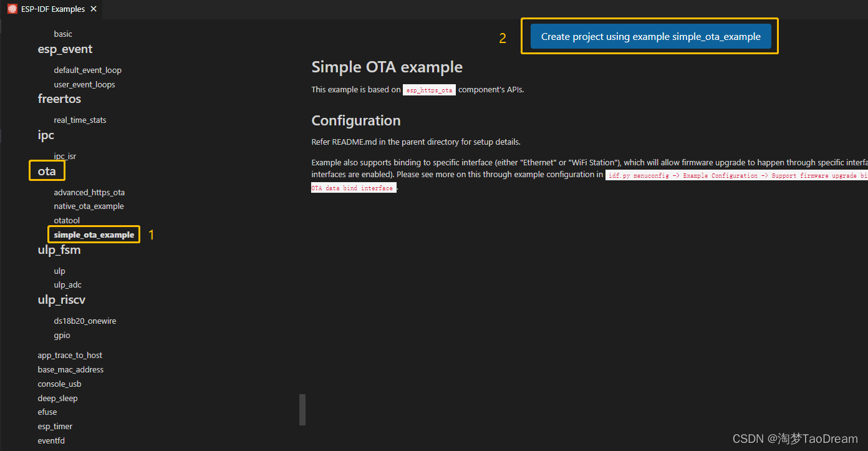Click the OTA data bind interface code text

pyautogui.click(x=354, y=188)
